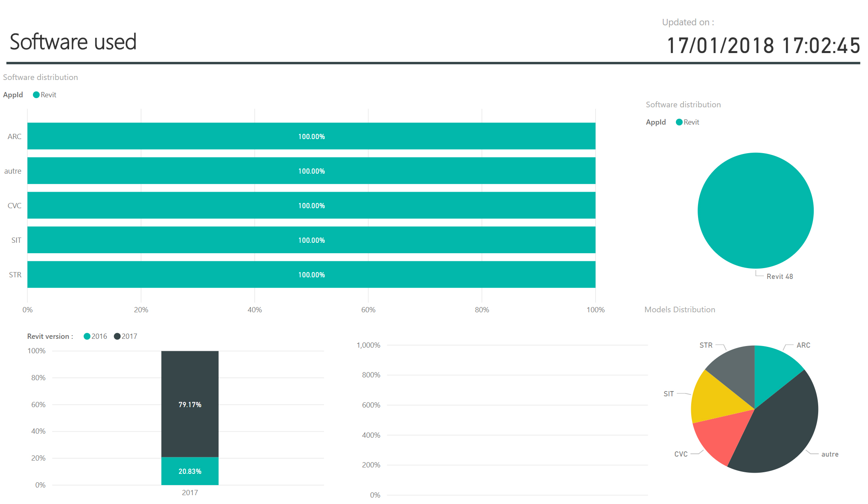This screenshot has width=868, height=504.
Task: Toggle the 2016 Revit version legend item
Action: pyautogui.click(x=95, y=336)
